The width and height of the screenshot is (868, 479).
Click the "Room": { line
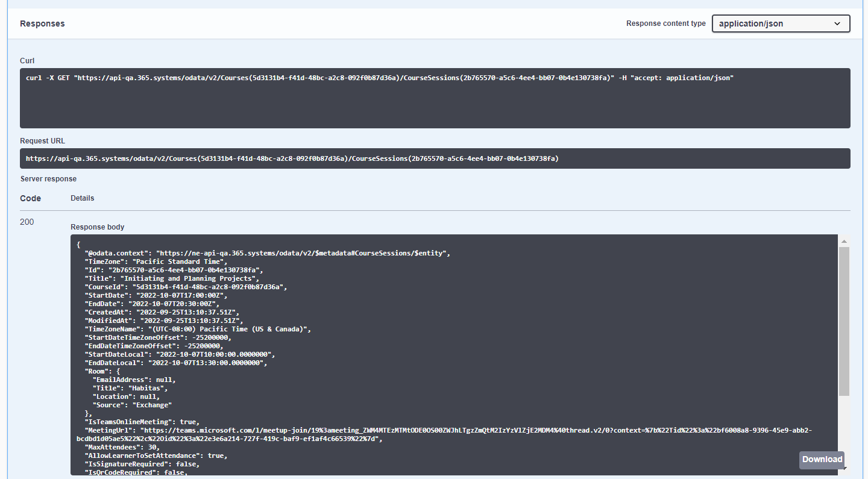(x=102, y=371)
